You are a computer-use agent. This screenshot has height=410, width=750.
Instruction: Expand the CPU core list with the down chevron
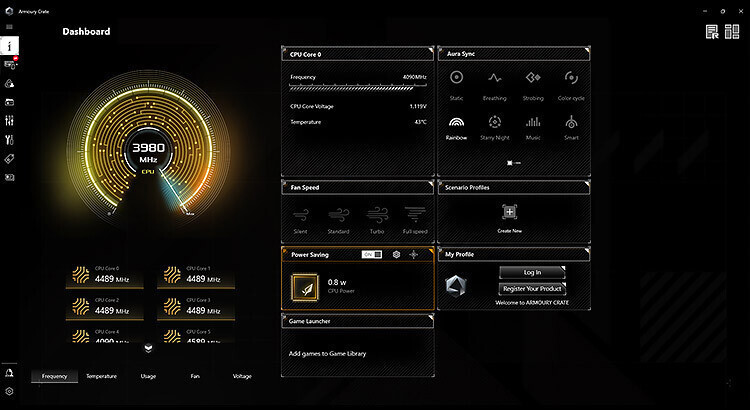[148, 348]
